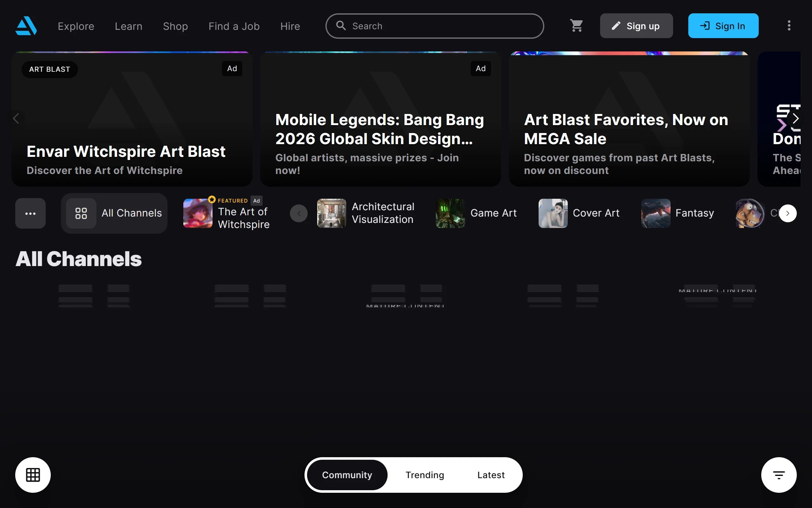Select the All Channels button
The image size is (812, 508).
point(114,213)
